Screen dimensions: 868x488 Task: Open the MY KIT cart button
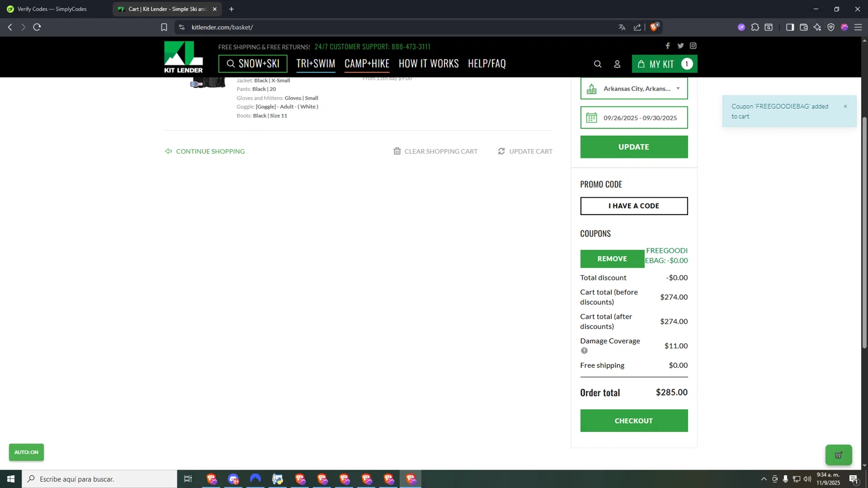tap(664, 64)
